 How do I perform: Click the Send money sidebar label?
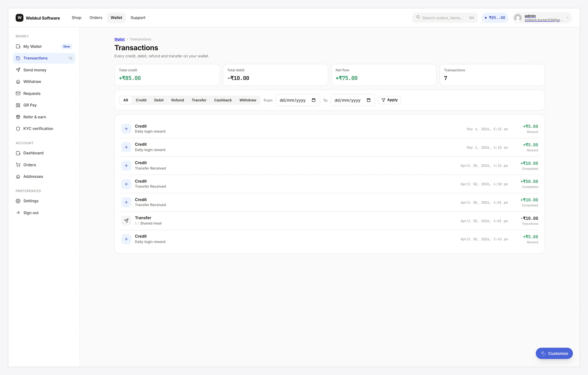[x=35, y=70]
